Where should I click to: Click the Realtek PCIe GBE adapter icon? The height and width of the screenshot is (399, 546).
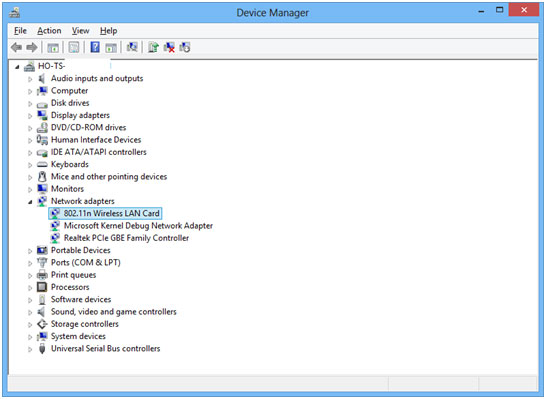(x=55, y=238)
